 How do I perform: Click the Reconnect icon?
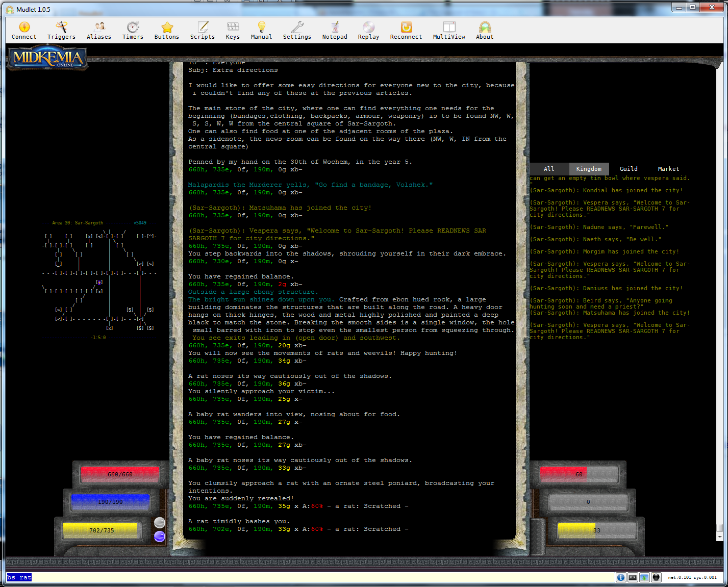[x=406, y=31]
